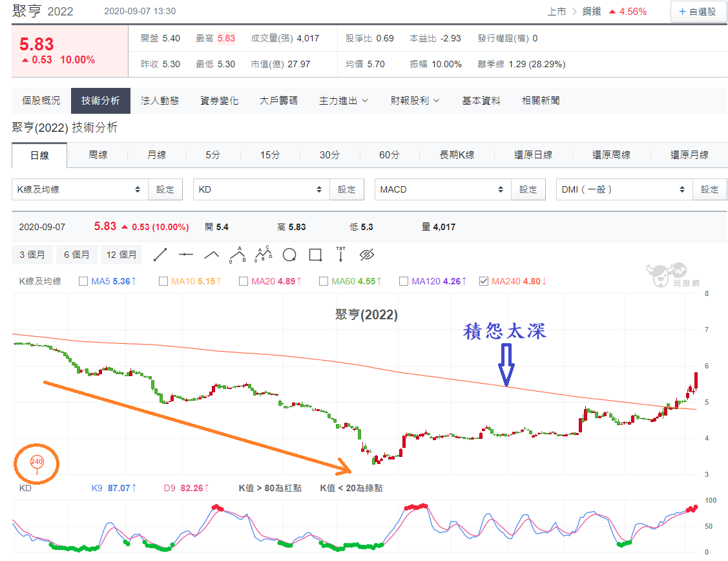Toggle the MA5 checkbox
Image resolution: width=728 pixels, height=561 pixels.
pyautogui.click(x=83, y=281)
